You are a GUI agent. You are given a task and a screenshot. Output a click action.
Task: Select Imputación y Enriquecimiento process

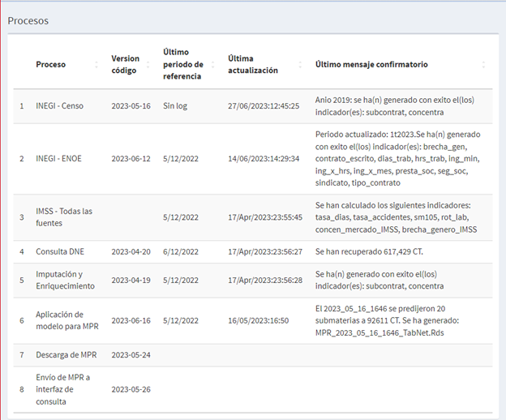click(65, 280)
